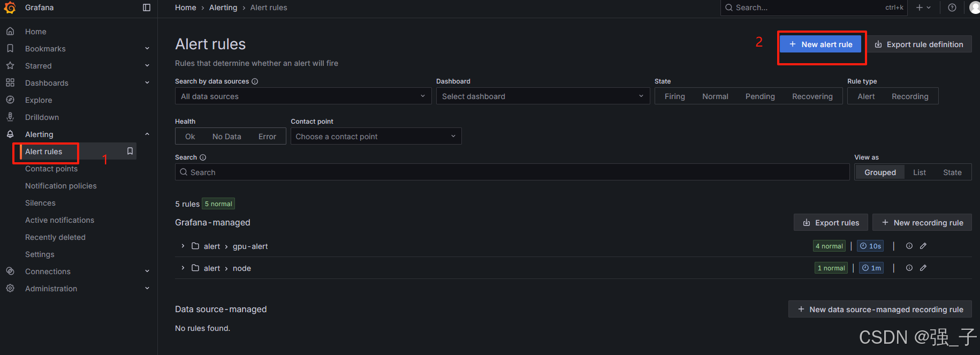Open Active notifications in sidebar
980x355 pixels.
(59, 220)
